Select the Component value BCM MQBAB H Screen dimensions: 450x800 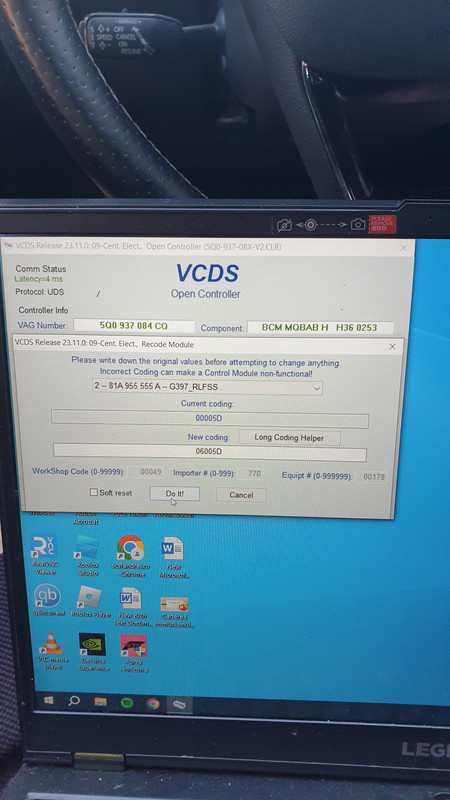320,328
